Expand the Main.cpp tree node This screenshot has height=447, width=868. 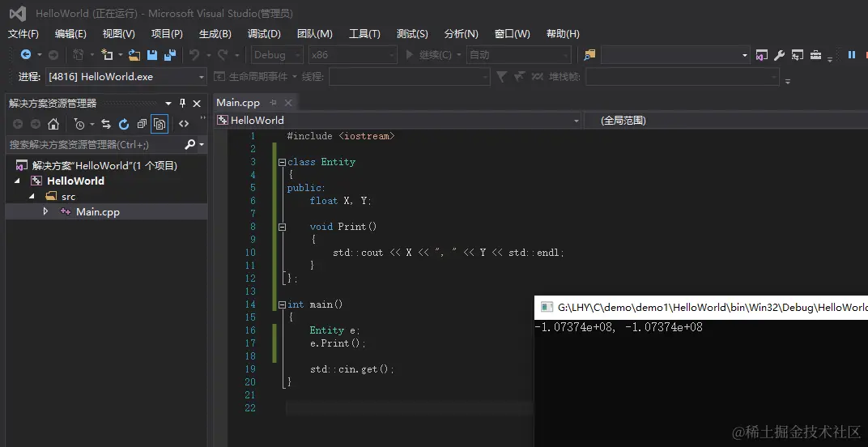click(x=45, y=211)
